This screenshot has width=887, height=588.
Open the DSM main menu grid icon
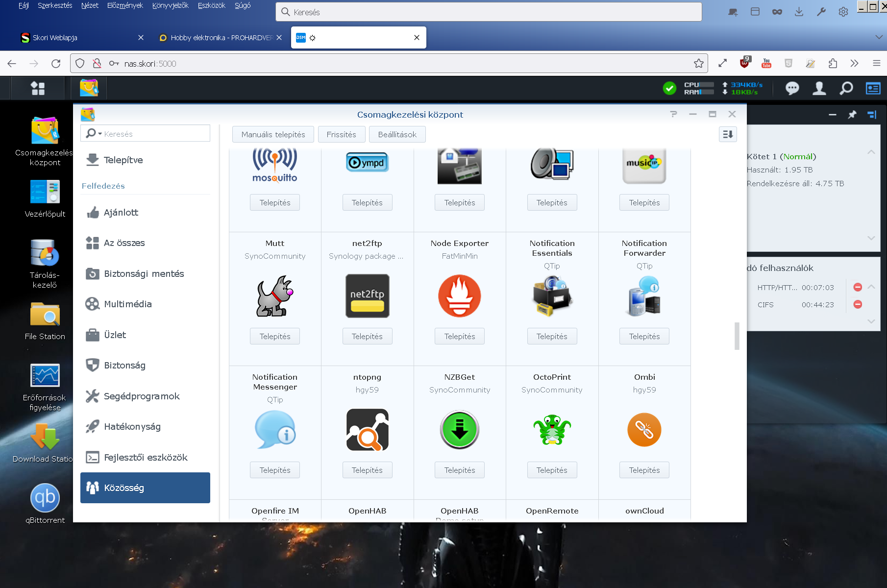[x=38, y=88]
